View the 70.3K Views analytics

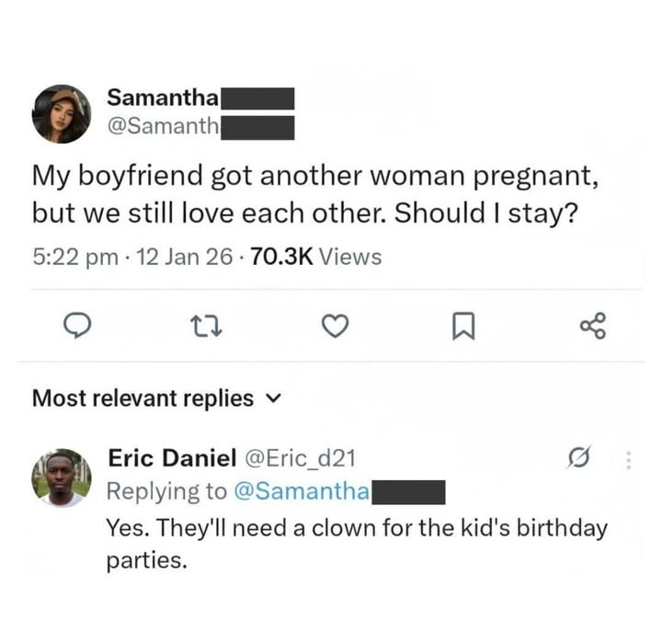pos(314,257)
